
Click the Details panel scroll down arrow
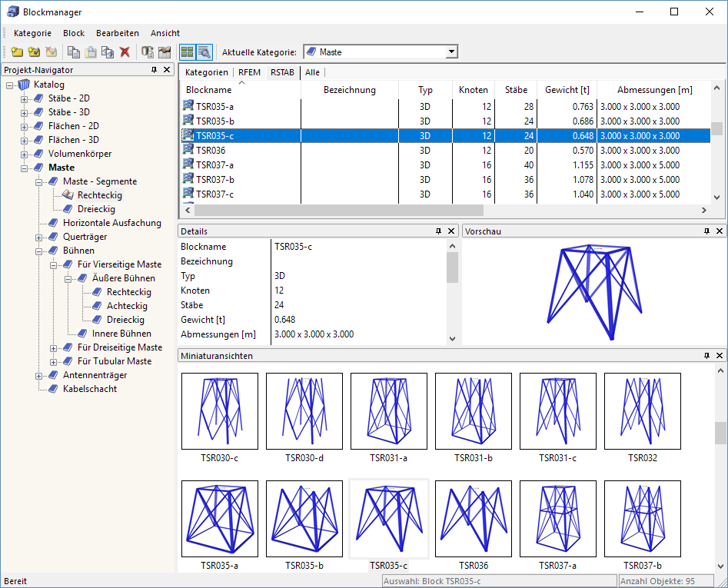tap(453, 339)
